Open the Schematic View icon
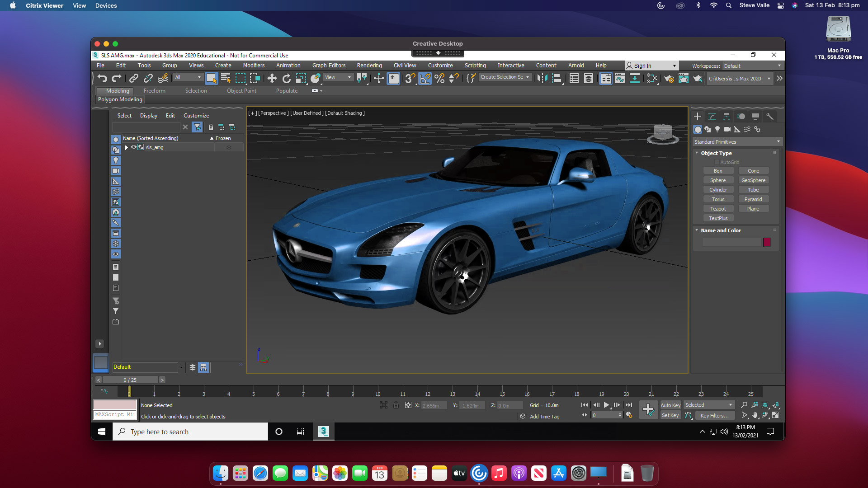 tap(635, 79)
